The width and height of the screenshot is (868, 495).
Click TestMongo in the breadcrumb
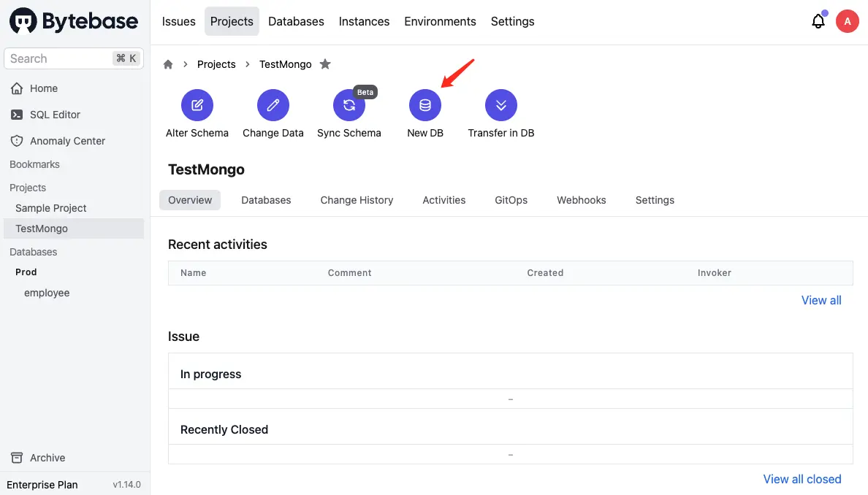(286, 64)
